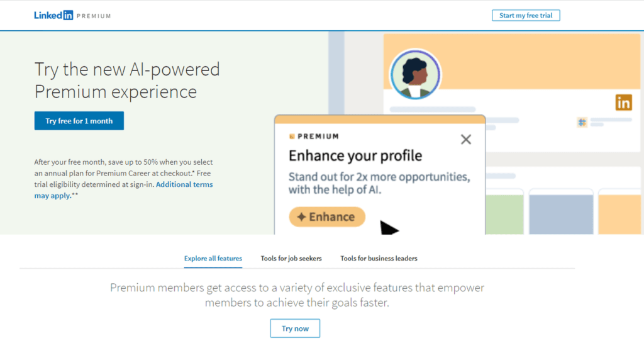Click the black cursor arrow graphic
Screen dimensions: 644x353
coord(389,228)
